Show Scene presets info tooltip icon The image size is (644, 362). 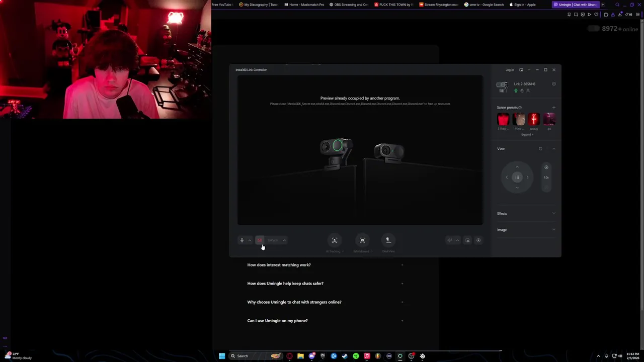click(x=520, y=108)
